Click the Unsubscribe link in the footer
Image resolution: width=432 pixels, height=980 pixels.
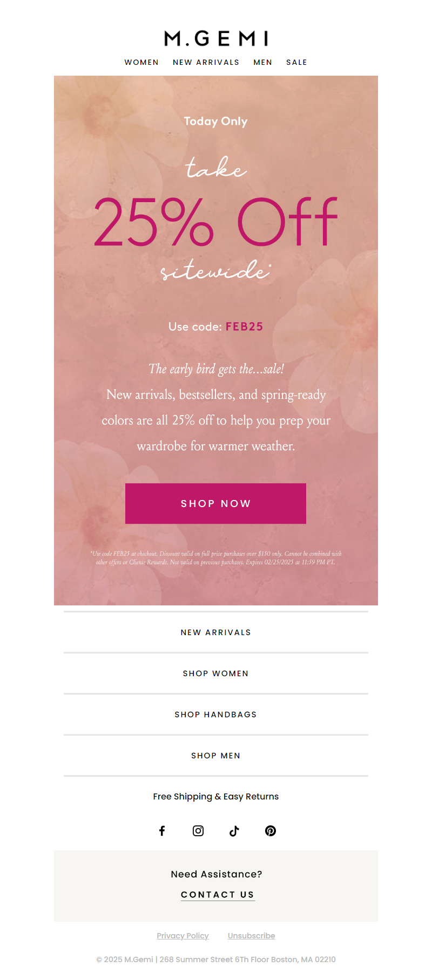point(251,936)
